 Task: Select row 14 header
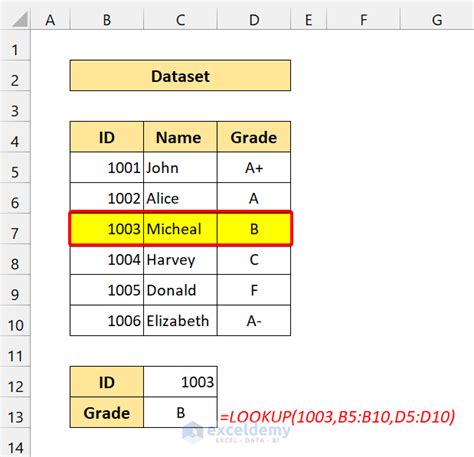(15, 443)
